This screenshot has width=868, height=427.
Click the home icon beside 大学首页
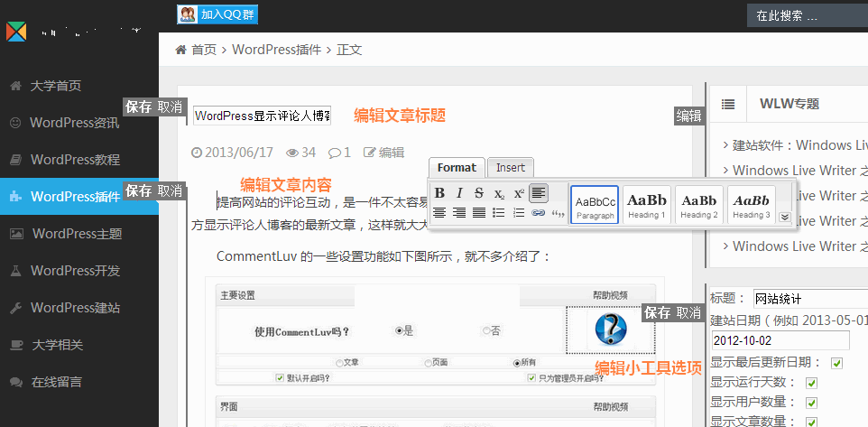point(16,86)
